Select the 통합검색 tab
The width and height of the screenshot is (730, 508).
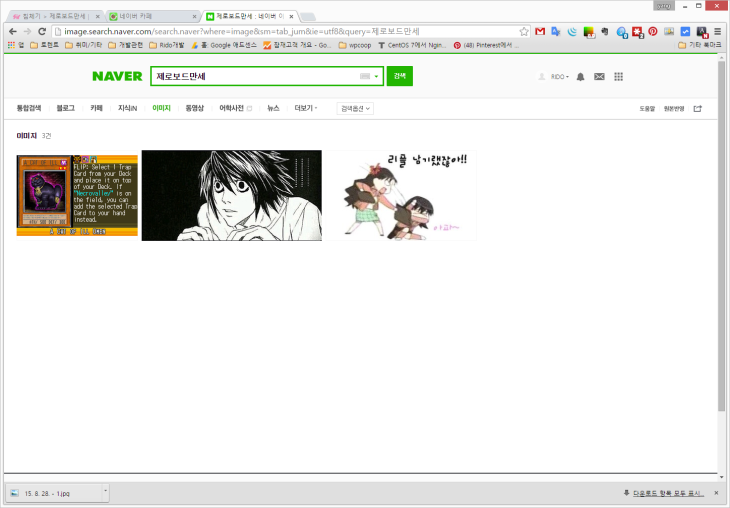click(x=29, y=108)
